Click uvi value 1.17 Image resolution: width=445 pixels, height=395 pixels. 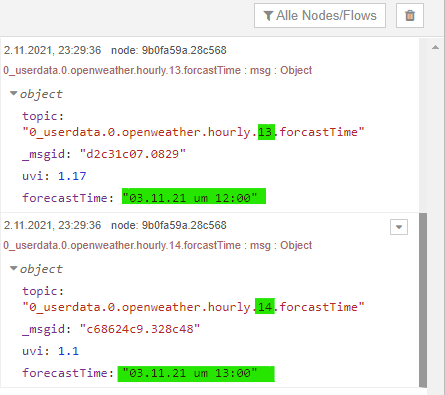pos(72,176)
